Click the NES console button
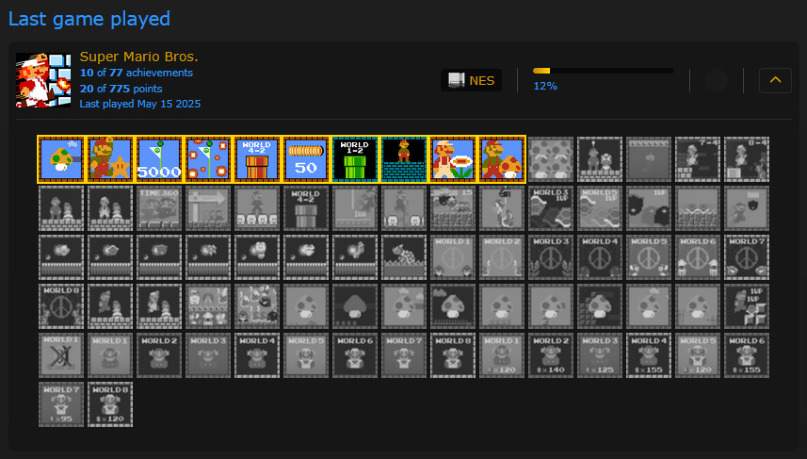This screenshot has height=459, width=807. pyautogui.click(x=471, y=80)
